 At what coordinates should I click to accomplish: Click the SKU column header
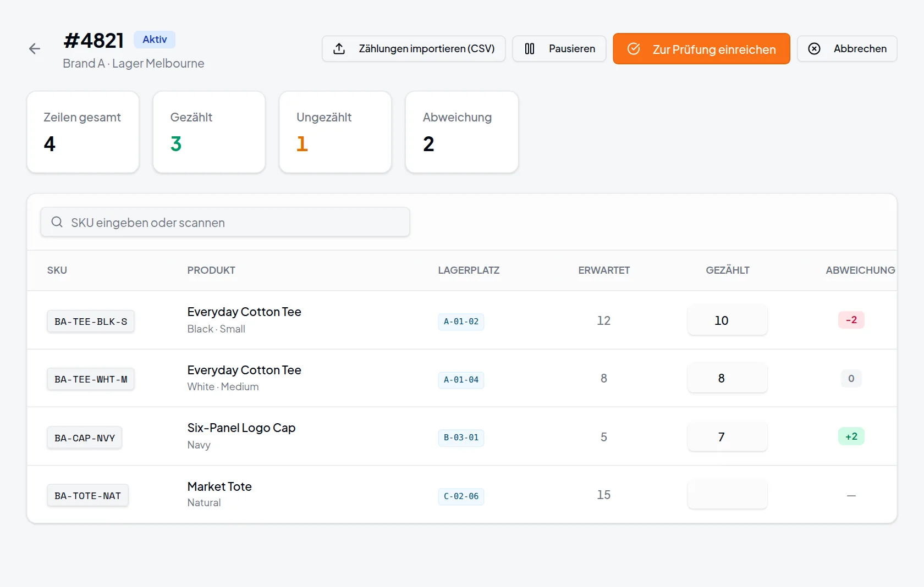[57, 270]
